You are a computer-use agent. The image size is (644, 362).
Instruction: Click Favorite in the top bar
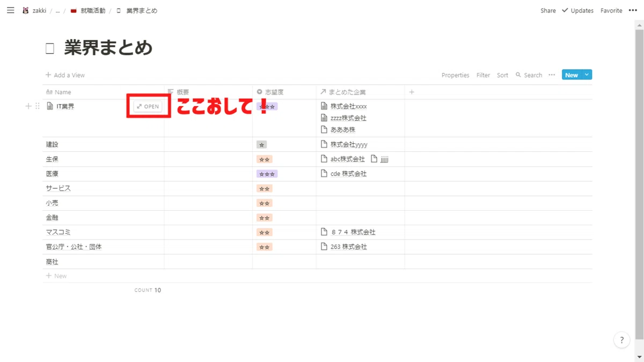[611, 11]
